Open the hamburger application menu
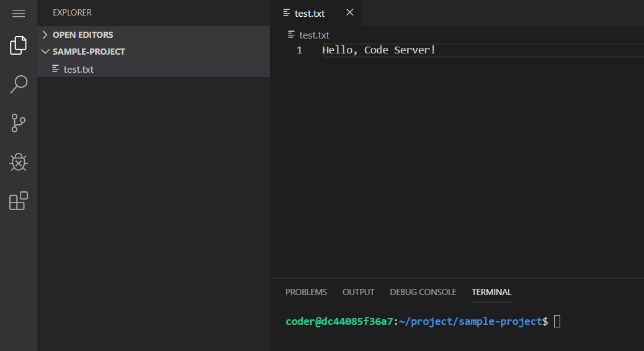Viewport: 644px width, 351px height. 19,14
